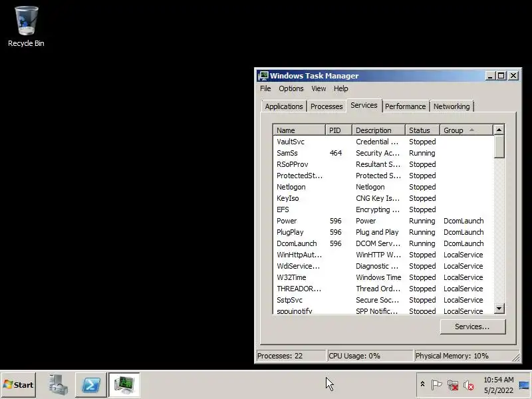Sort services by Name column header
The height and width of the screenshot is (399, 532).
pos(299,130)
